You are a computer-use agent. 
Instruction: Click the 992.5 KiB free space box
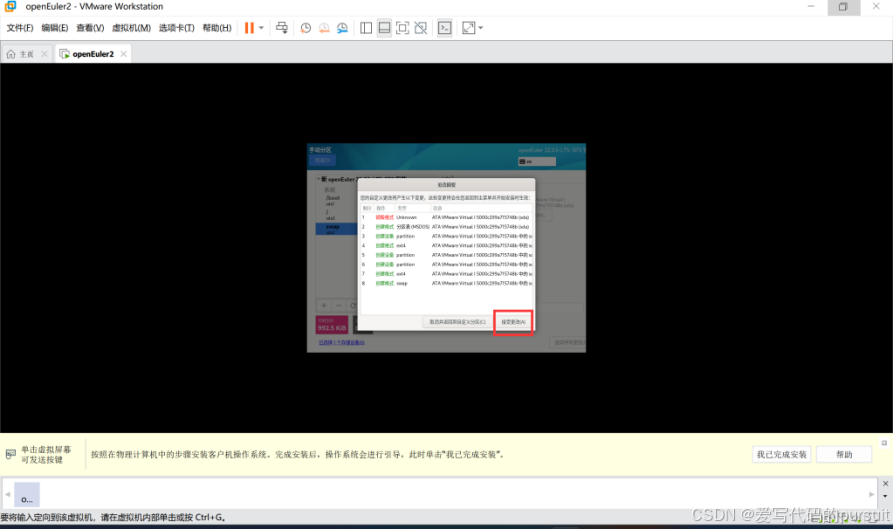(x=332, y=325)
